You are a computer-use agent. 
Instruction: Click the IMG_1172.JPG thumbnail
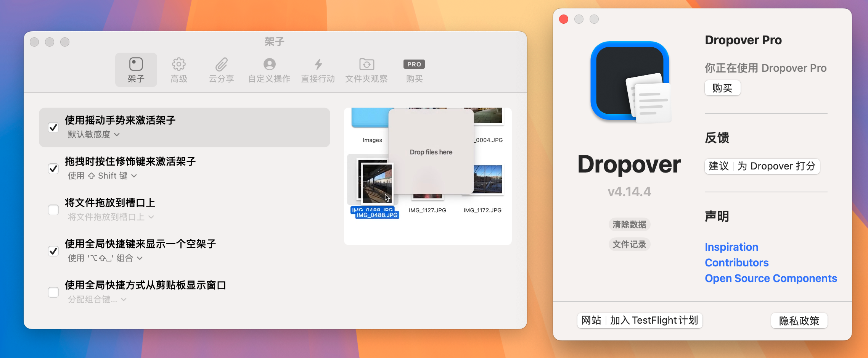tap(488, 179)
